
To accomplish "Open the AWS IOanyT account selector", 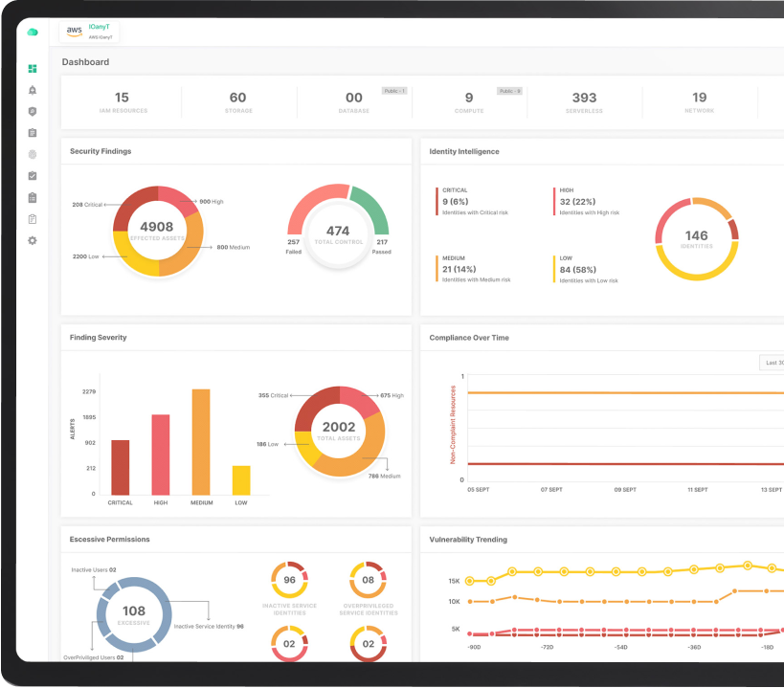I will (x=90, y=32).
